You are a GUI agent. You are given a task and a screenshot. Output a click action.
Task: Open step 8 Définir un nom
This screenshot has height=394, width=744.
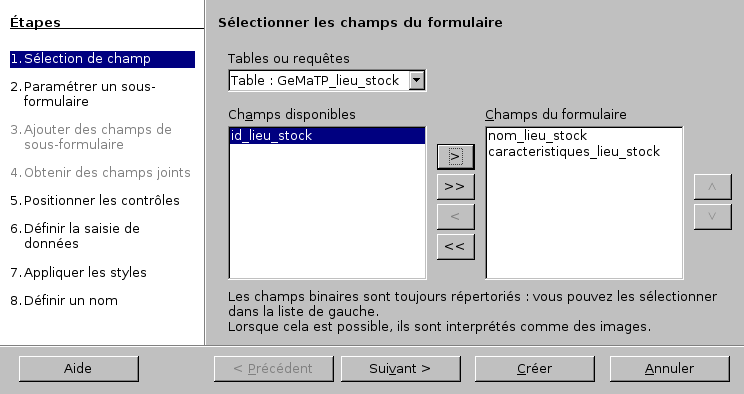click(64, 300)
